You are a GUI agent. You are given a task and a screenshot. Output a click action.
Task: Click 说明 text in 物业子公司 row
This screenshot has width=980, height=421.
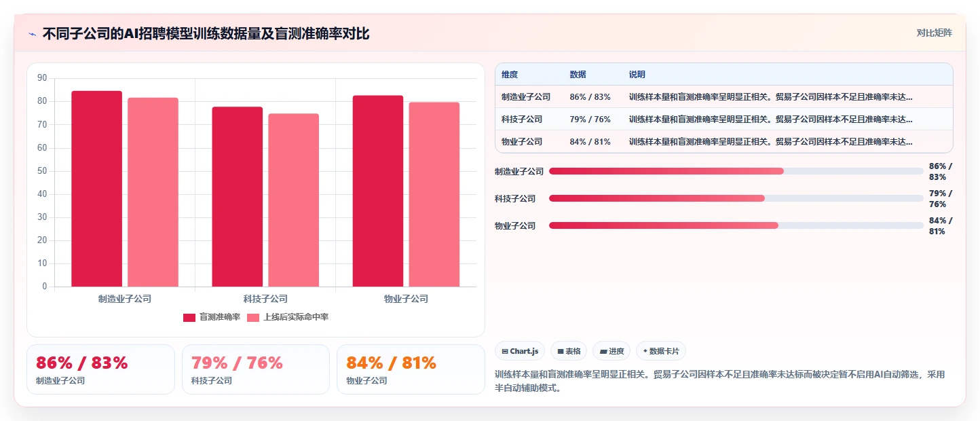[771, 141]
